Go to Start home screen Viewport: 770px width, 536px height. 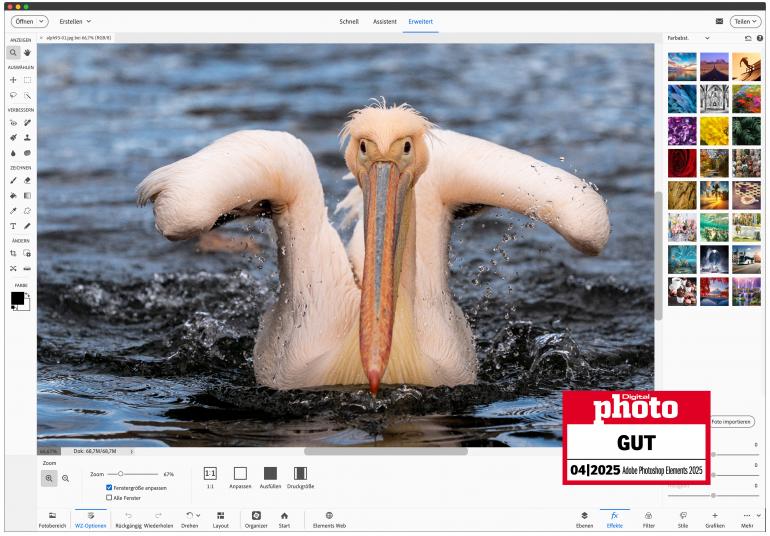284,519
